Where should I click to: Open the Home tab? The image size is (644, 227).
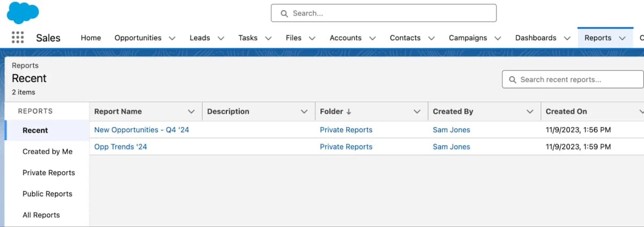[x=91, y=38]
